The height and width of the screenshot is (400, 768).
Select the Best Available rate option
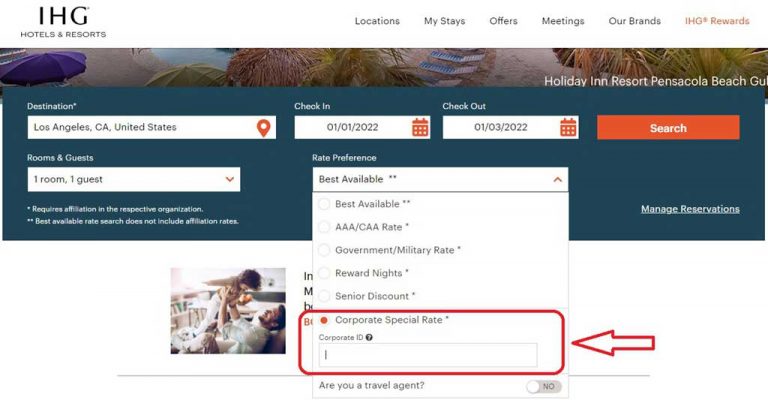coord(324,204)
